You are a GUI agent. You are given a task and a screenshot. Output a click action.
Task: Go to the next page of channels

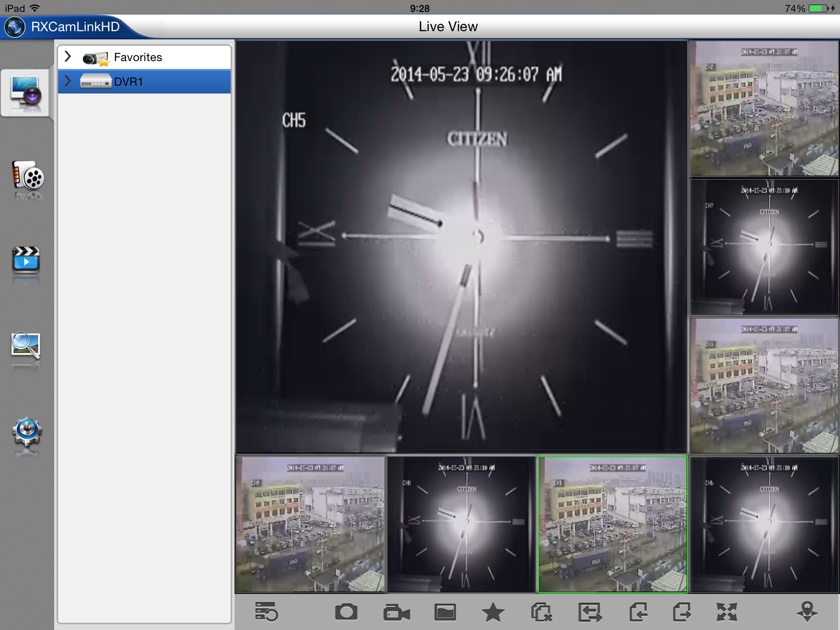pos(682,612)
